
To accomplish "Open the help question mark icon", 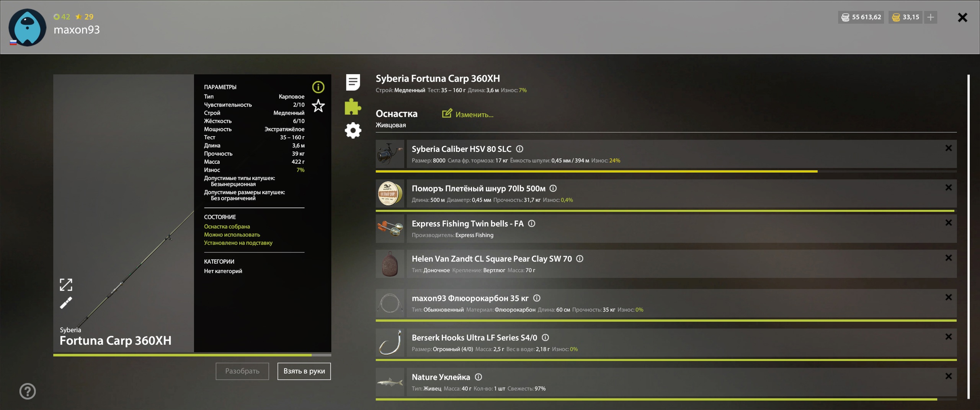I will [x=28, y=391].
